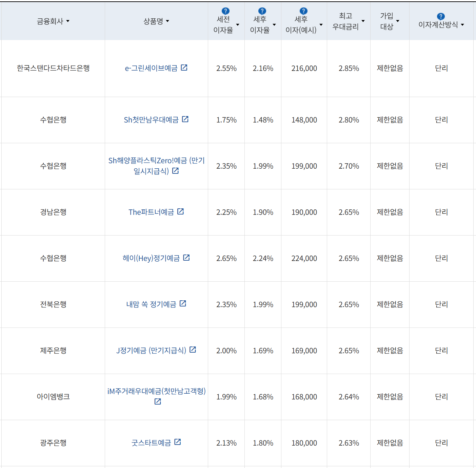Open the 이자계산방식 sort dropdown
The image size is (476, 468).
[x=463, y=24]
